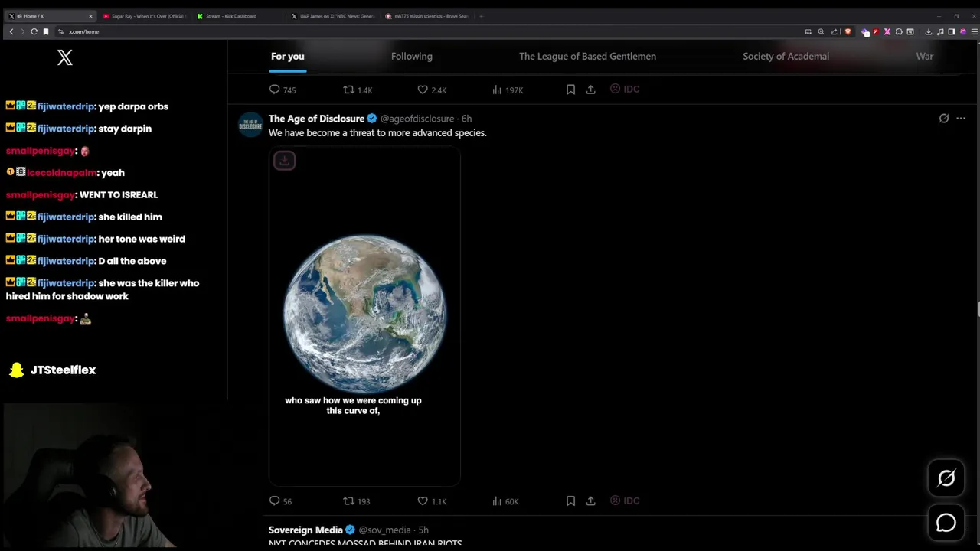The width and height of the screenshot is (980, 551).
Task: Share The Age of Disclosure post
Action: pyautogui.click(x=590, y=501)
